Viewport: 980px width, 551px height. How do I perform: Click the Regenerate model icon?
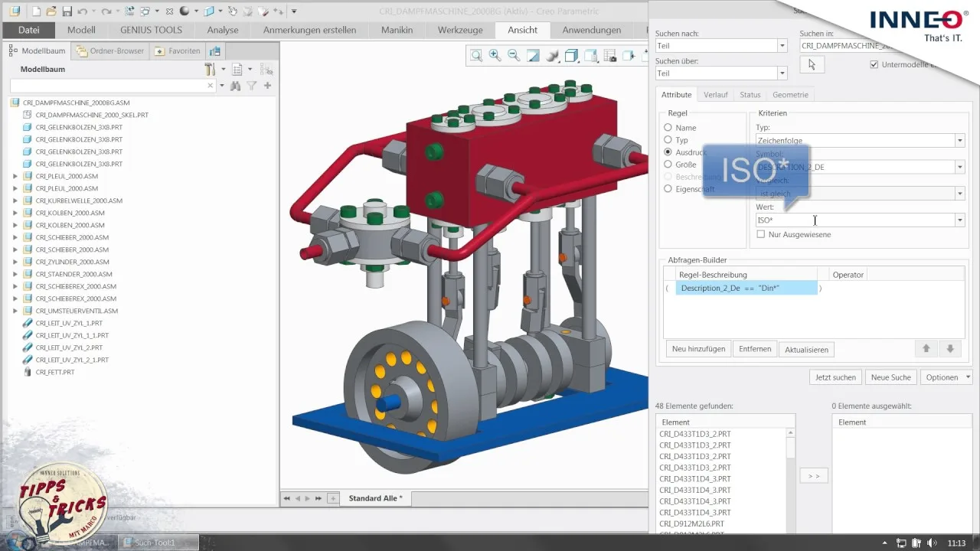[129, 11]
